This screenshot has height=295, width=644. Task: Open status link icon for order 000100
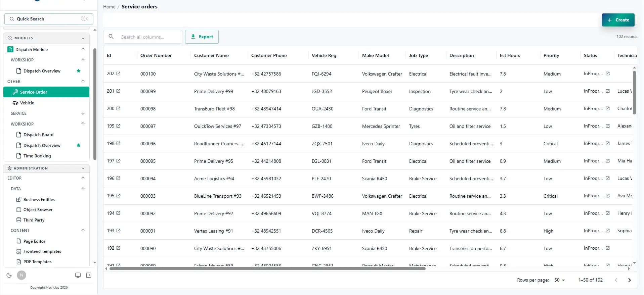click(608, 73)
